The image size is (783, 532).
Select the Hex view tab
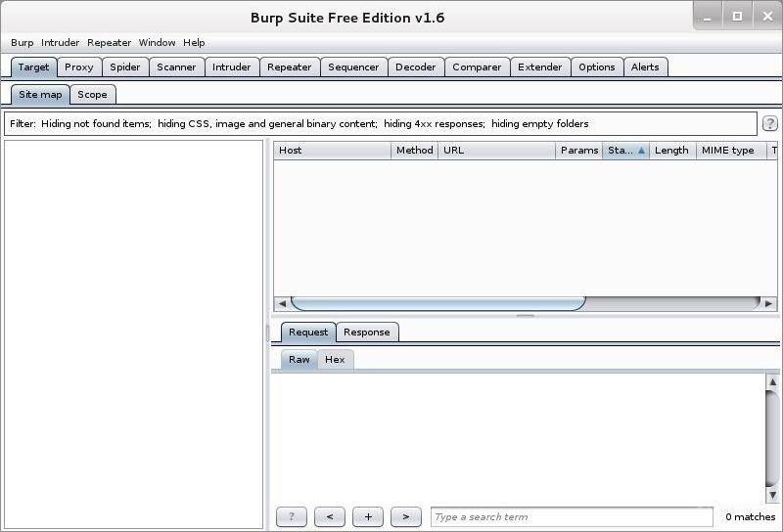point(335,359)
